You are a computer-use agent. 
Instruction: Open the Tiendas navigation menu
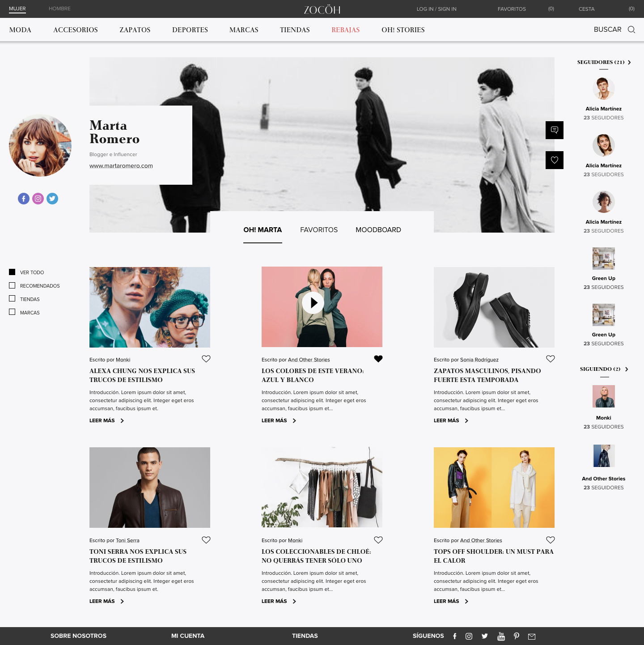295,30
